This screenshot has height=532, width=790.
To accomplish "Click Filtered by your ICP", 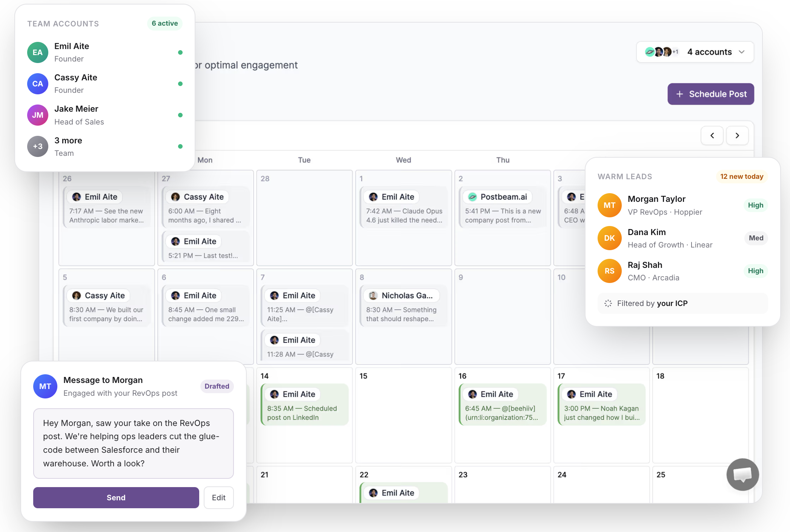I will coord(652,303).
